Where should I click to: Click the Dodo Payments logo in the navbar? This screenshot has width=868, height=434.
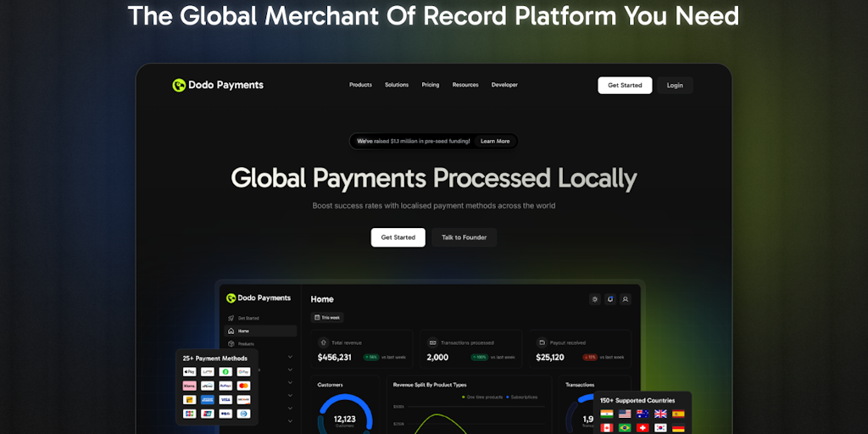[x=218, y=85]
